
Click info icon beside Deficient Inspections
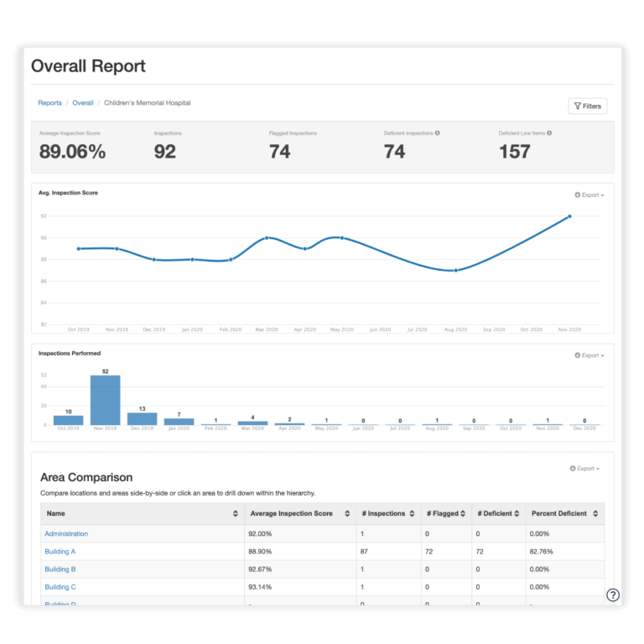[437, 133]
